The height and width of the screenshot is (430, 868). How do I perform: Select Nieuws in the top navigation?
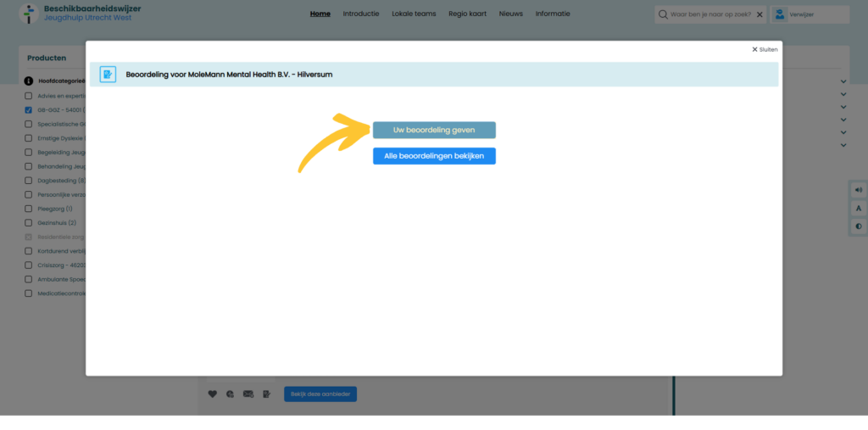coord(511,14)
